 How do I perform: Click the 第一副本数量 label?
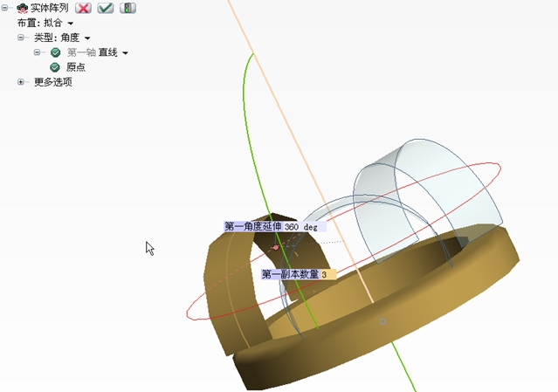291,274
